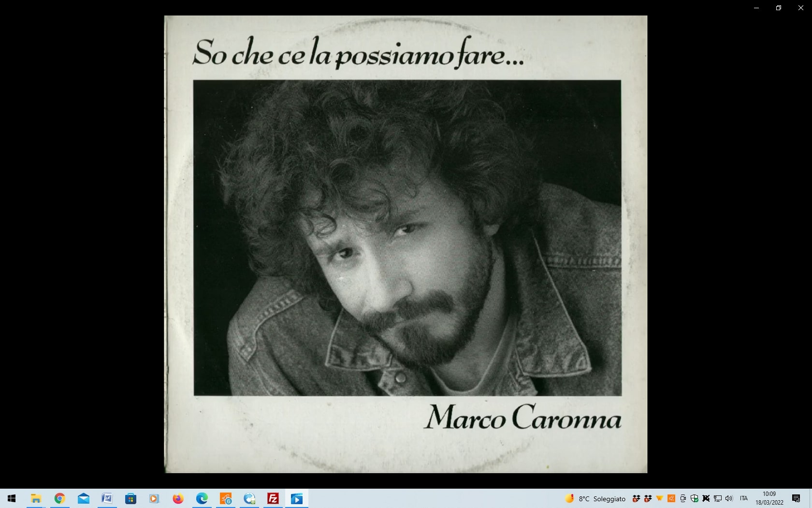Open the orange rocket tray icon
Viewport: 812px width, 508px height.
coord(671,498)
